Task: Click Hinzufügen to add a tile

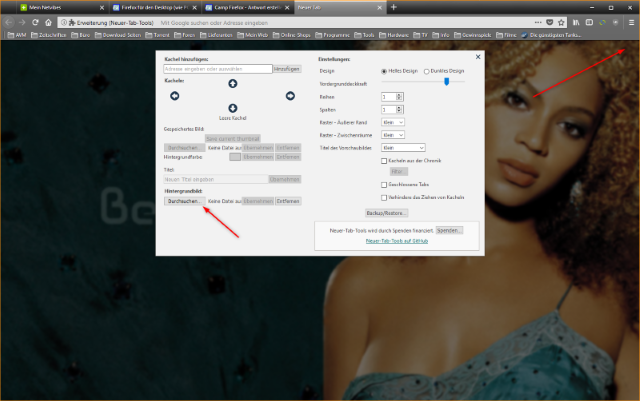Action: pyautogui.click(x=287, y=69)
